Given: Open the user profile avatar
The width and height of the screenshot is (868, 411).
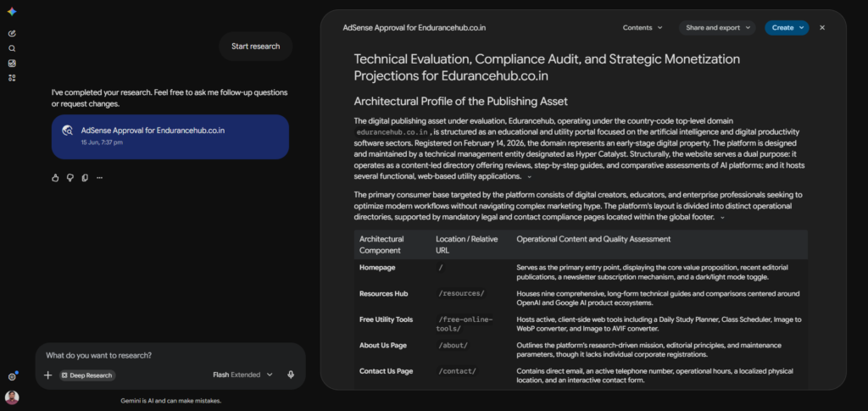Looking at the screenshot, I should pyautogui.click(x=12, y=397).
